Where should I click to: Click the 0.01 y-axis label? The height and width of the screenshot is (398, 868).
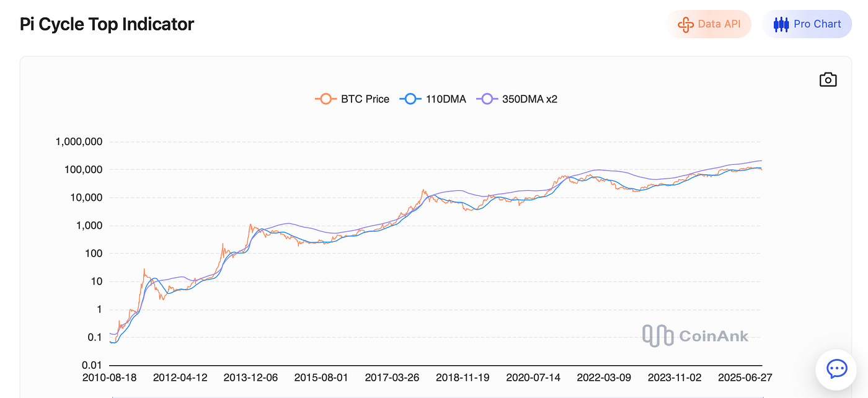coord(92,365)
